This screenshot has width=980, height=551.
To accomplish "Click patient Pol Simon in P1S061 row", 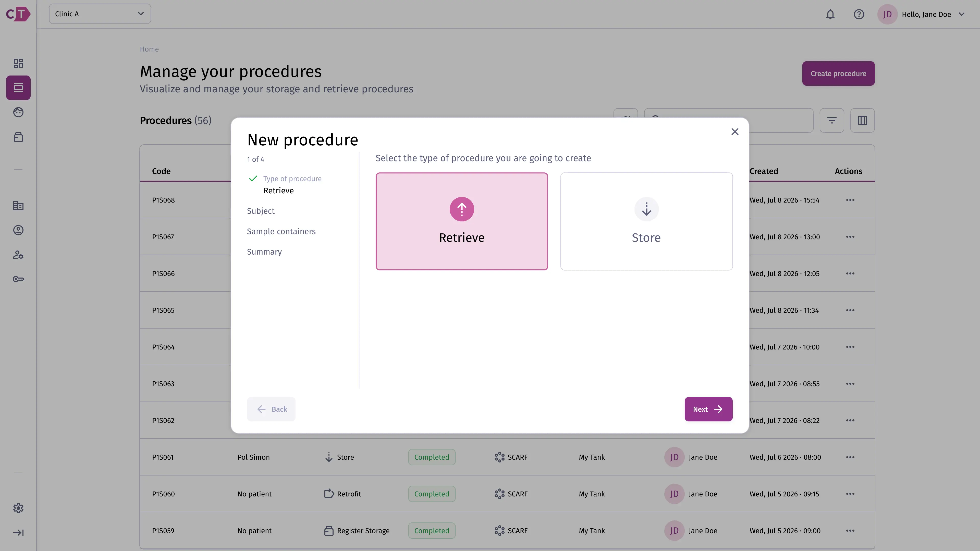I will click(253, 457).
